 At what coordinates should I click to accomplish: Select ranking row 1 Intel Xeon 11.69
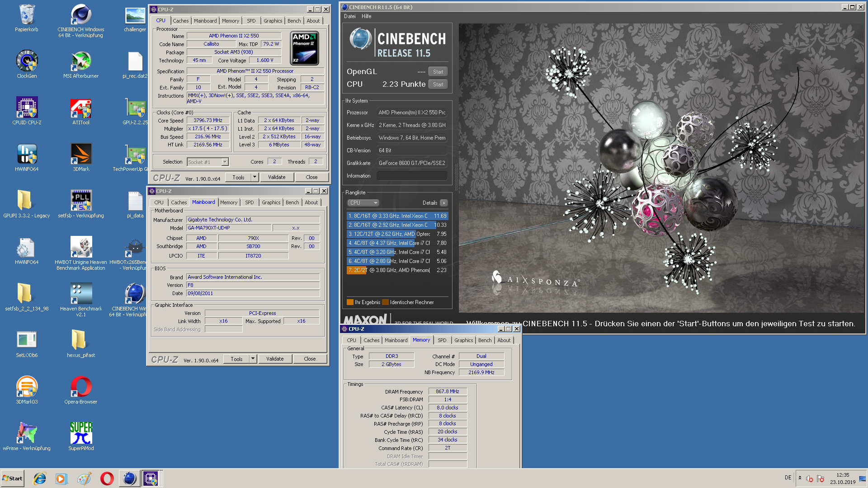397,216
